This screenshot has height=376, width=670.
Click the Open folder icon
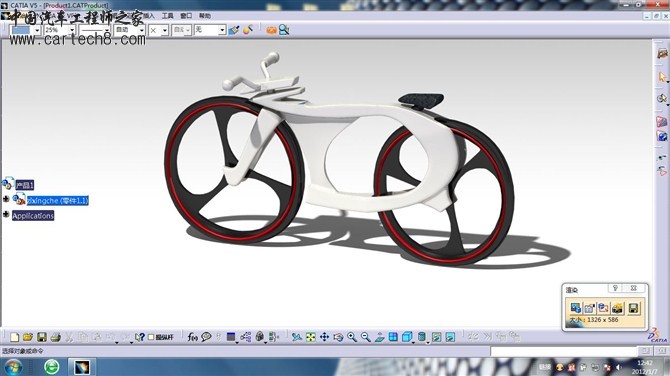coord(28,337)
